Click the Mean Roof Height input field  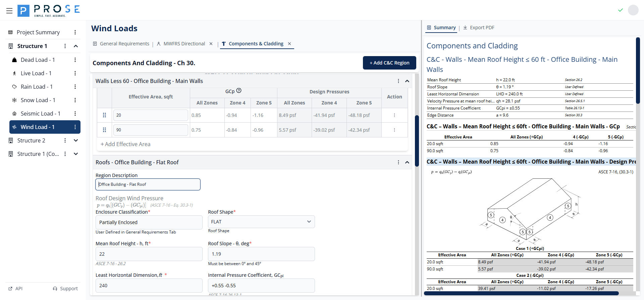149,254
